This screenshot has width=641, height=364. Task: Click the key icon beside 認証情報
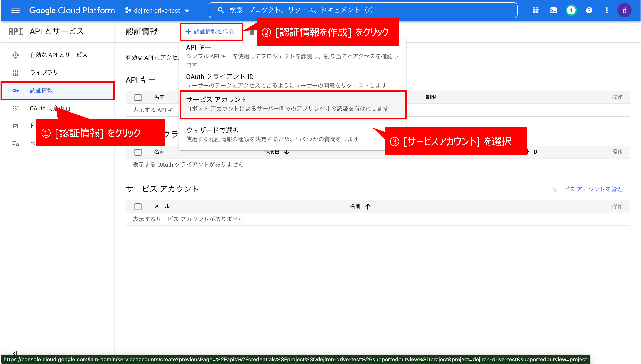[x=15, y=90]
